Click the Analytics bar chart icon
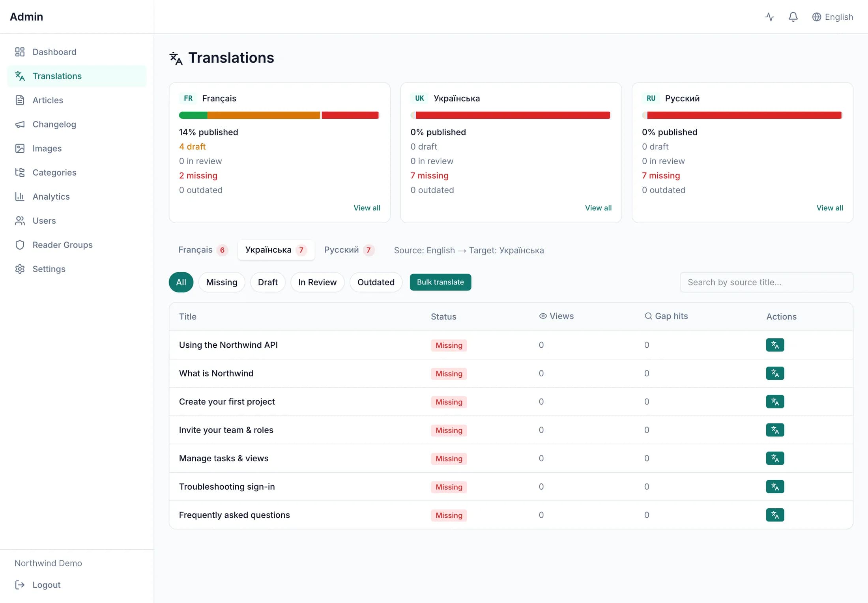 (20, 197)
